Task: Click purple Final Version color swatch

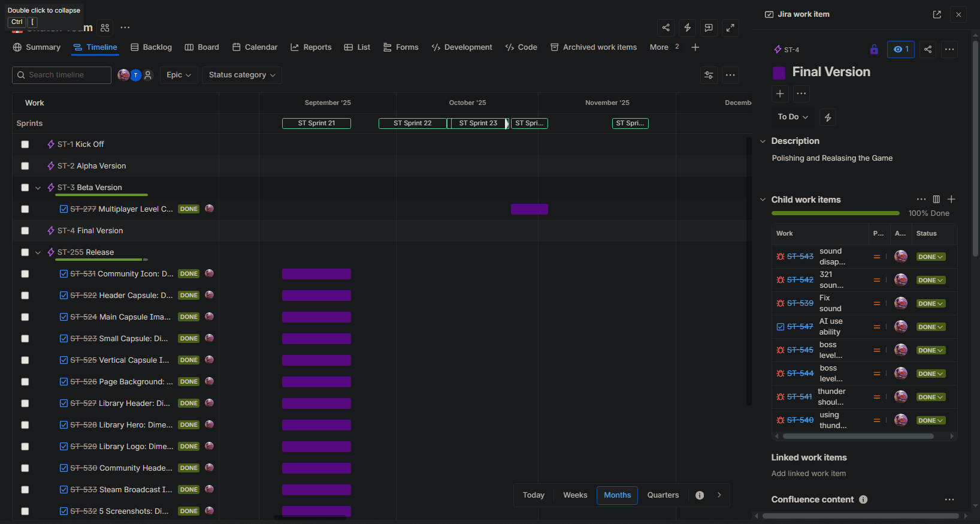Action: click(x=779, y=73)
